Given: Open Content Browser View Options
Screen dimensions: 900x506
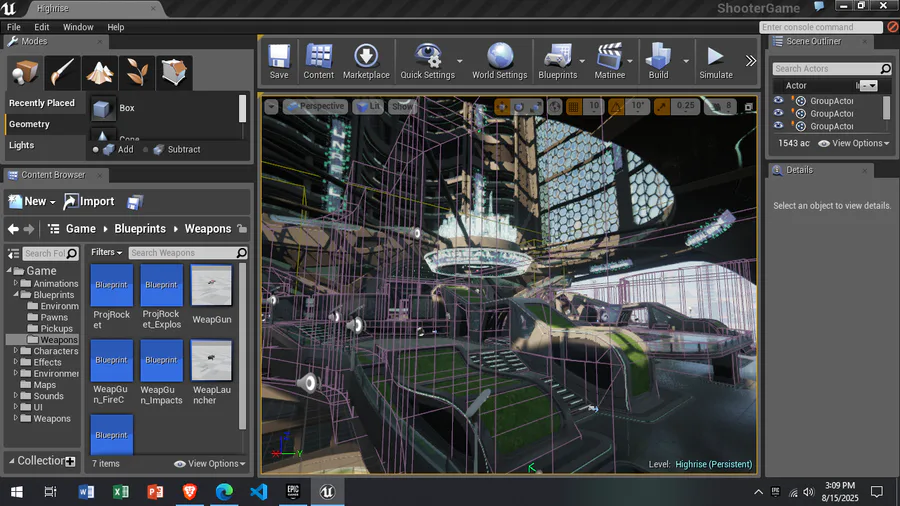Looking at the screenshot, I should [210, 464].
